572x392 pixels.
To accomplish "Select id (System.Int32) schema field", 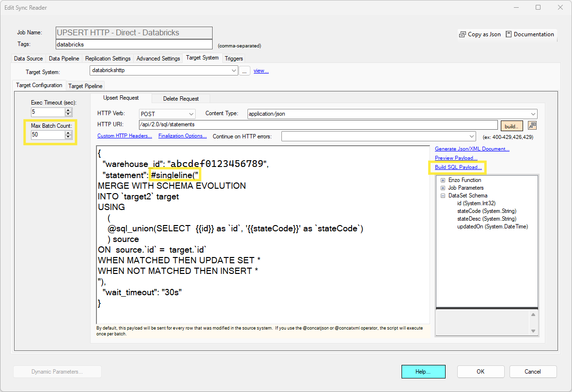I will click(477, 203).
